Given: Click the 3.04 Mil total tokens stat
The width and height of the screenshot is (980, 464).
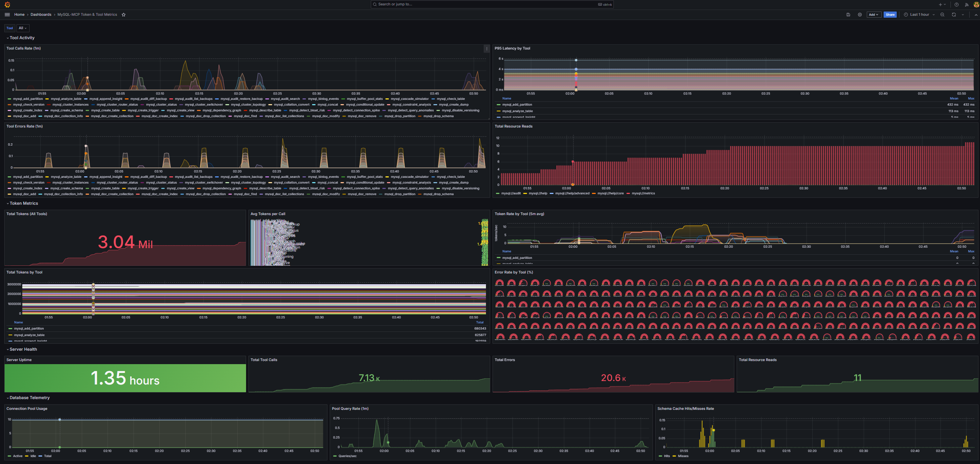Looking at the screenshot, I should [x=125, y=242].
